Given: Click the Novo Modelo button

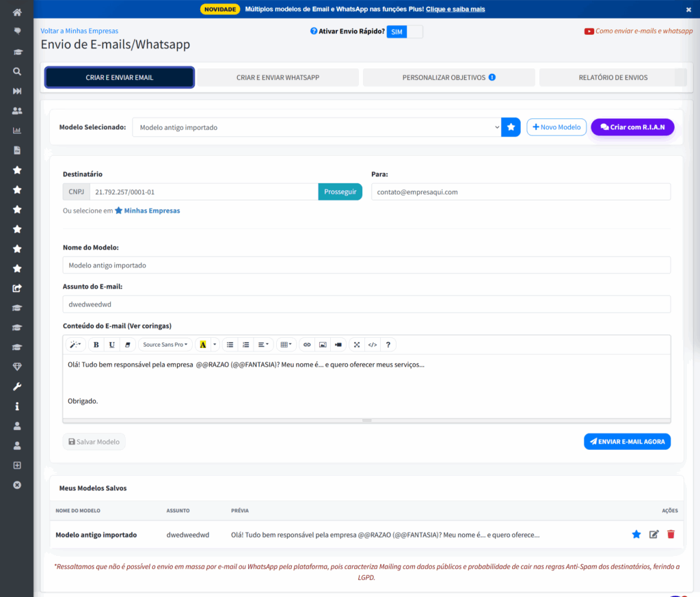Looking at the screenshot, I should coord(556,127).
